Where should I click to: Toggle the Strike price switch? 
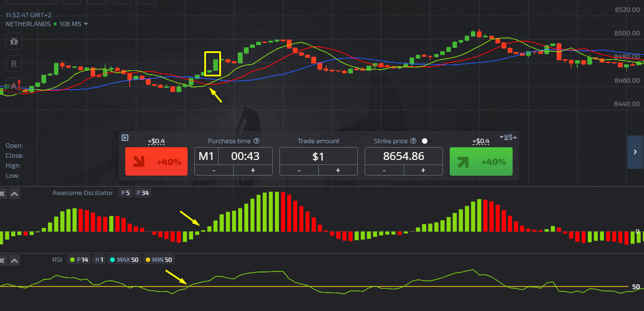(x=426, y=141)
